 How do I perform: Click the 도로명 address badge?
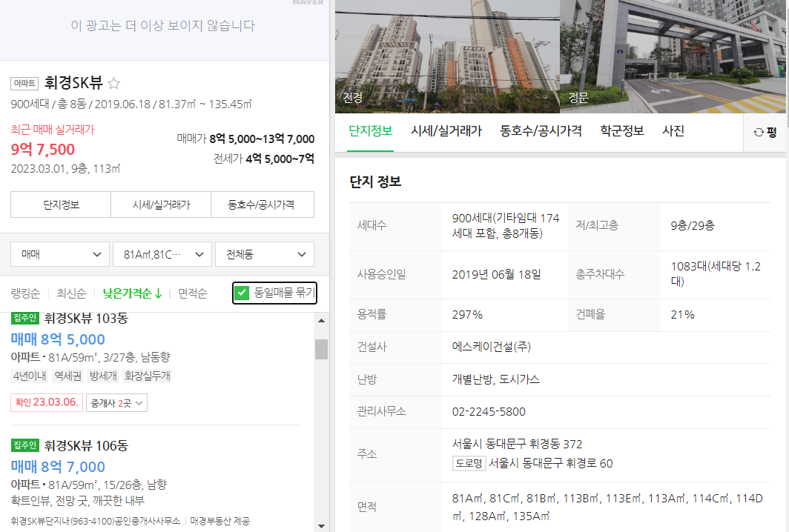click(469, 463)
